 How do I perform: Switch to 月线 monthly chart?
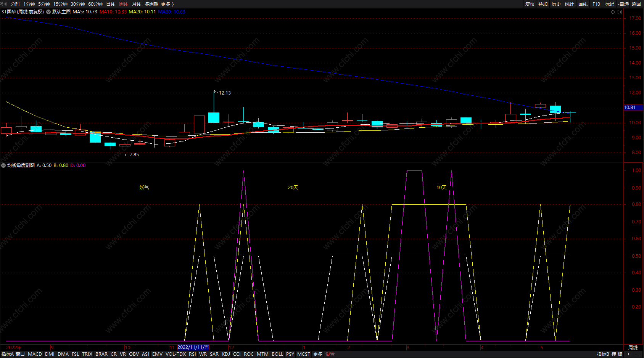pyautogui.click(x=137, y=4)
